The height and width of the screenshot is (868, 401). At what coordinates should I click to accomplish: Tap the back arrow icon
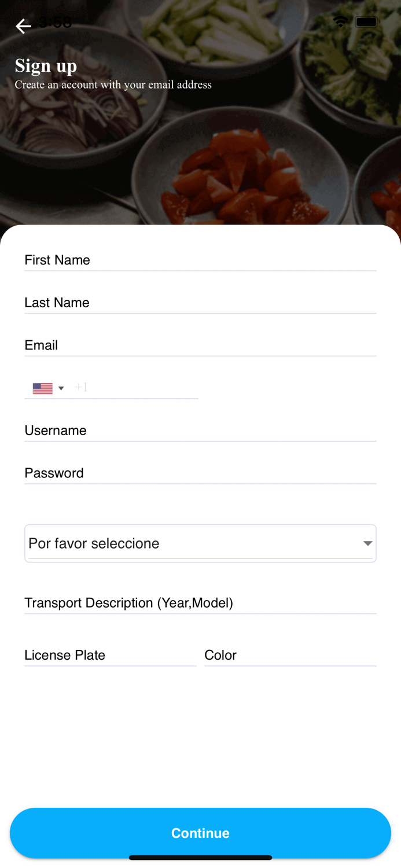(23, 26)
